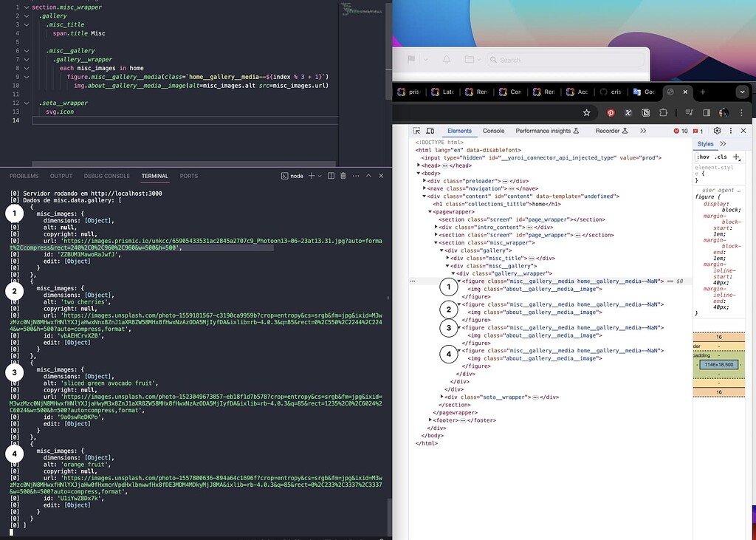
Task: Click the red error counter showing 10 errors
Action: coord(681,131)
